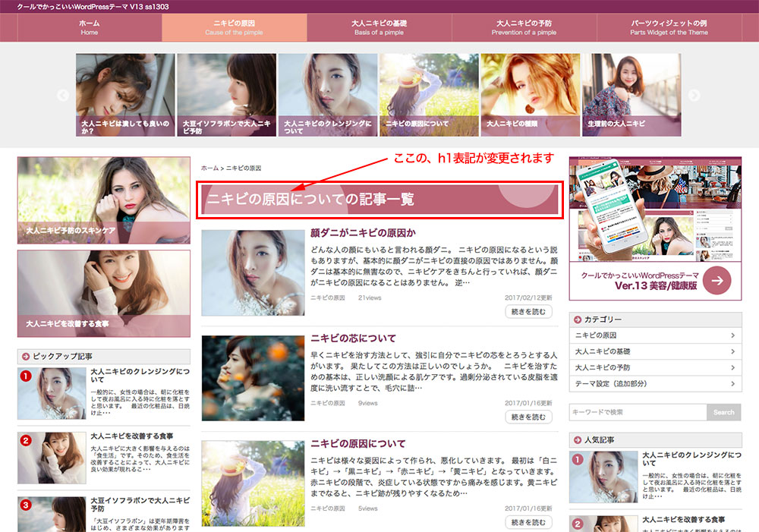Screen dimensions: 759x532
Task: Select 大人ニキビの基礎 in the category list
Action: (656, 351)
